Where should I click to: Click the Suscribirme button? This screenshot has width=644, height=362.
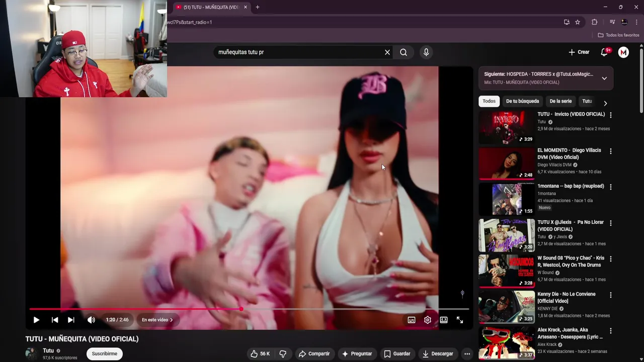coord(105,354)
